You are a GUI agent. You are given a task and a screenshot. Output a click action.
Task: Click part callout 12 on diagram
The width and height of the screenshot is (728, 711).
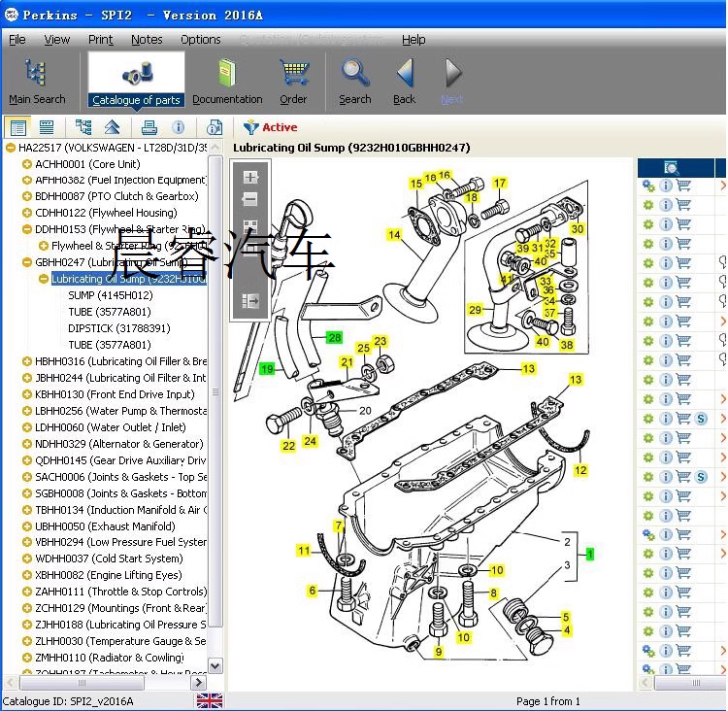(x=580, y=470)
